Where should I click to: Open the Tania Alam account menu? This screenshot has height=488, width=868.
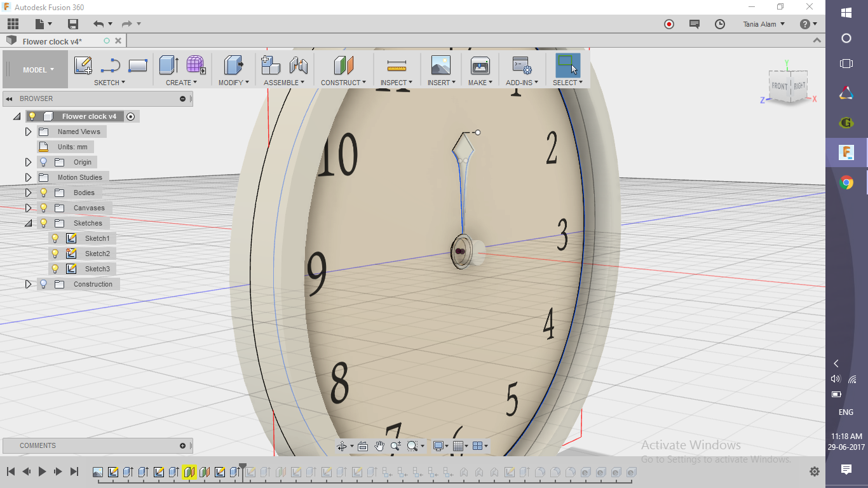(764, 24)
